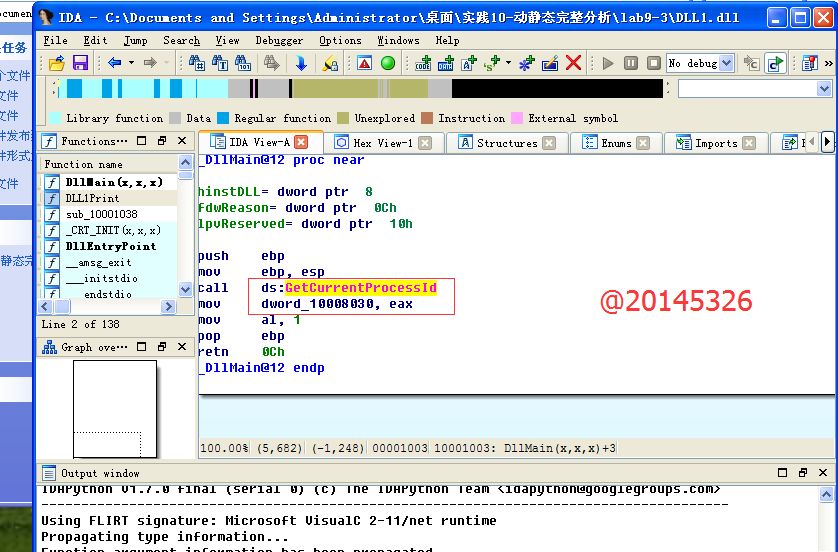
Task: Click the save floppy disk icon
Action: point(79,63)
